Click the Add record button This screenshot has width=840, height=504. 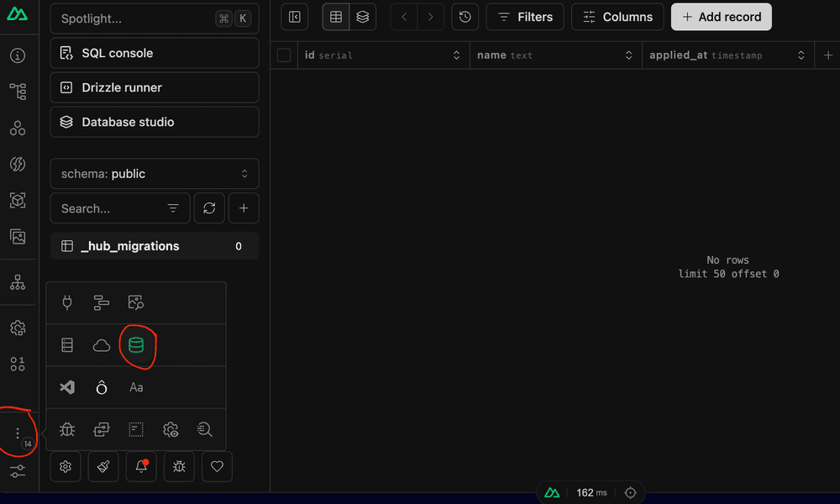point(721,17)
